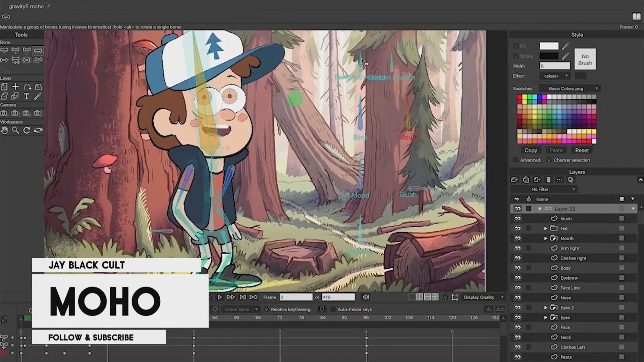
Task: Click the Fill color eyedropper icon
Action: [x=566, y=46]
